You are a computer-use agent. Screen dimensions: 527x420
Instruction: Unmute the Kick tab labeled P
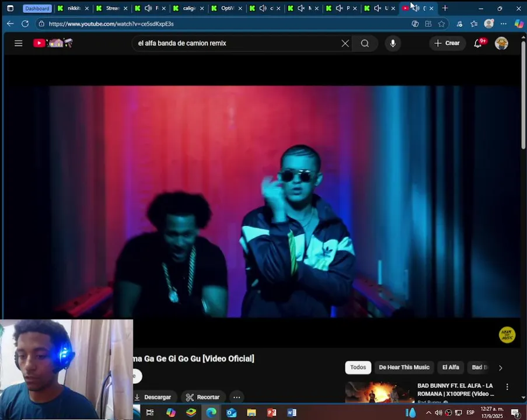pyautogui.click(x=340, y=8)
